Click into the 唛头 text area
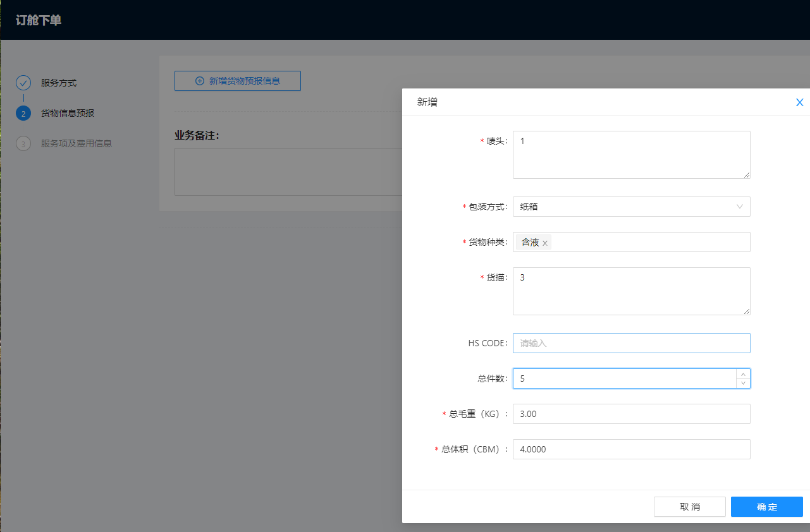 coord(631,155)
